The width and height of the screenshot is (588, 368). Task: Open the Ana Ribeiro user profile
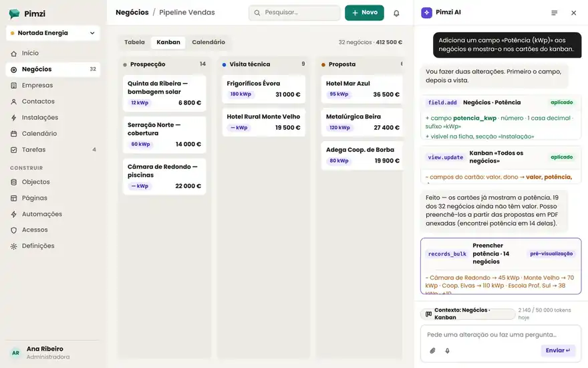53,353
